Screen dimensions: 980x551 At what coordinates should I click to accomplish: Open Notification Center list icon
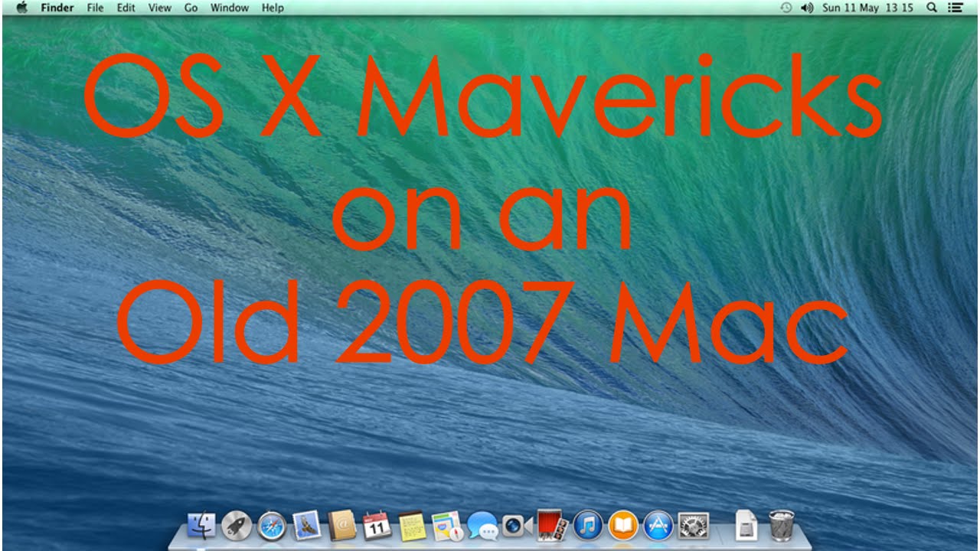pyautogui.click(x=955, y=8)
